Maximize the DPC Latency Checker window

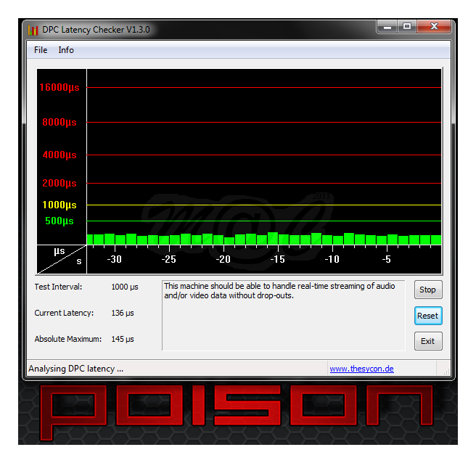point(407,27)
